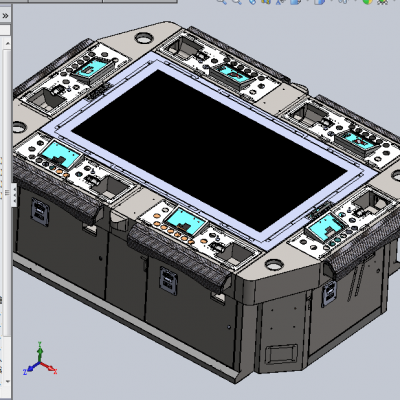Select the Zoom to Area tool

[x=237, y=2]
